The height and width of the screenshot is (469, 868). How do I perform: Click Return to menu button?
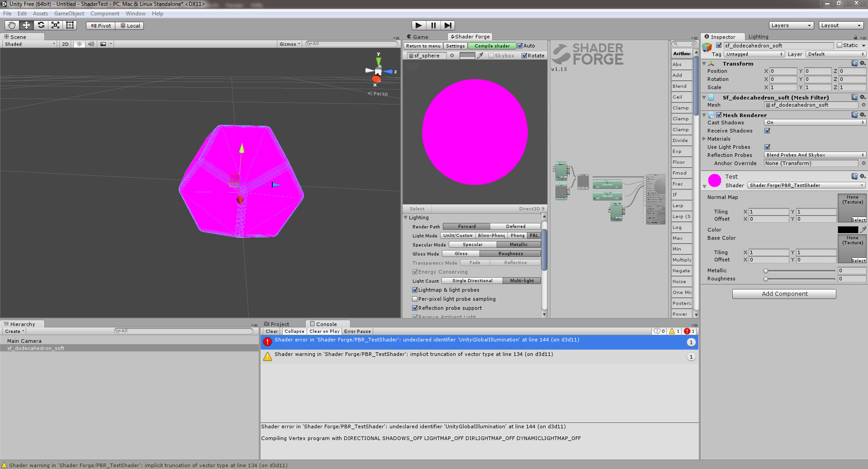click(x=423, y=46)
